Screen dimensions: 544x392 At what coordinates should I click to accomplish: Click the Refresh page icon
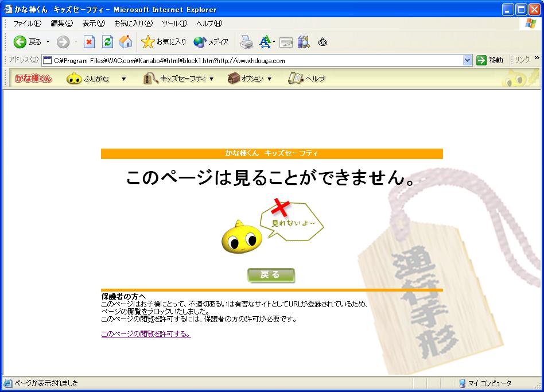107,42
